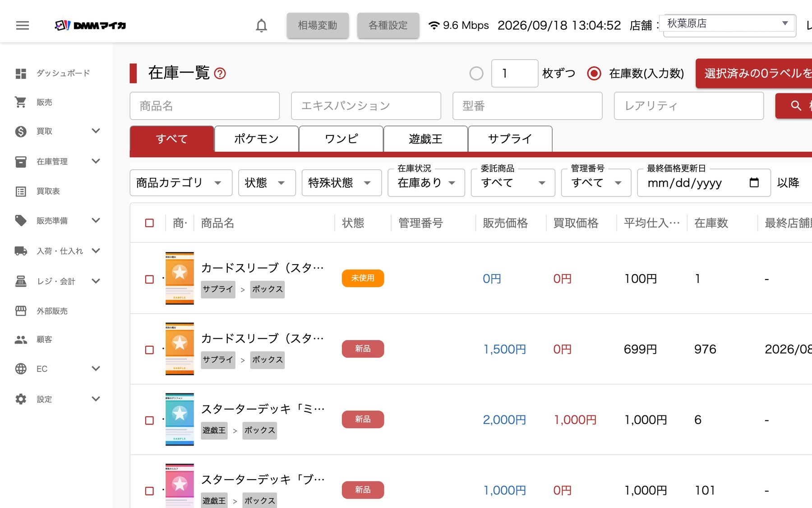
Task: Click the EC globe icon
Action: [x=21, y=369]
